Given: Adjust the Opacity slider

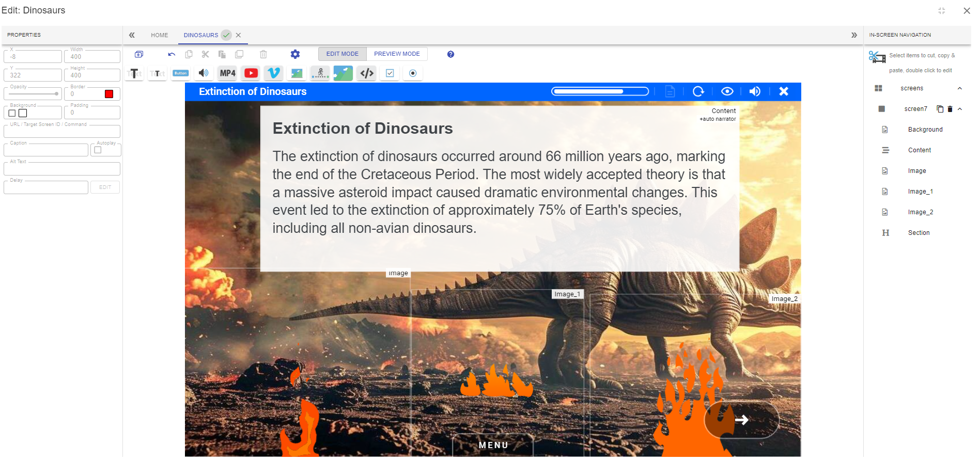Looking at the screenshot, I should pos(34,94).
